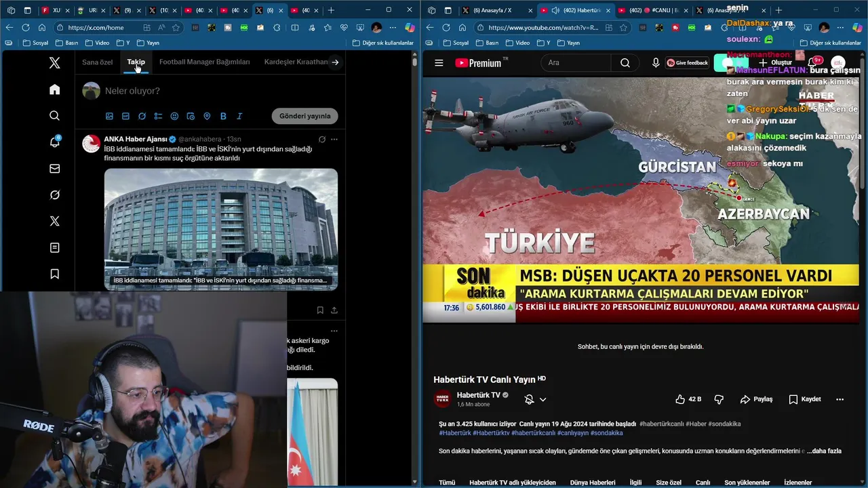868x488 pixels.
Task: Open new tab in left browser window
Action: click(x=331, y=10)
